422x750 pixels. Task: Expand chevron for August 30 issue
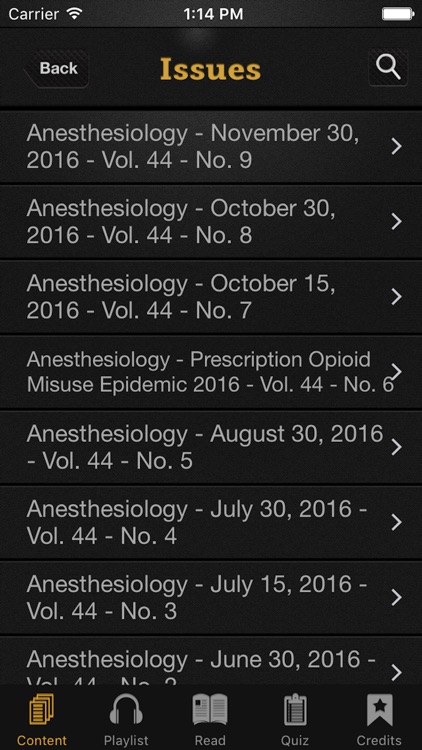pos(396,447)
